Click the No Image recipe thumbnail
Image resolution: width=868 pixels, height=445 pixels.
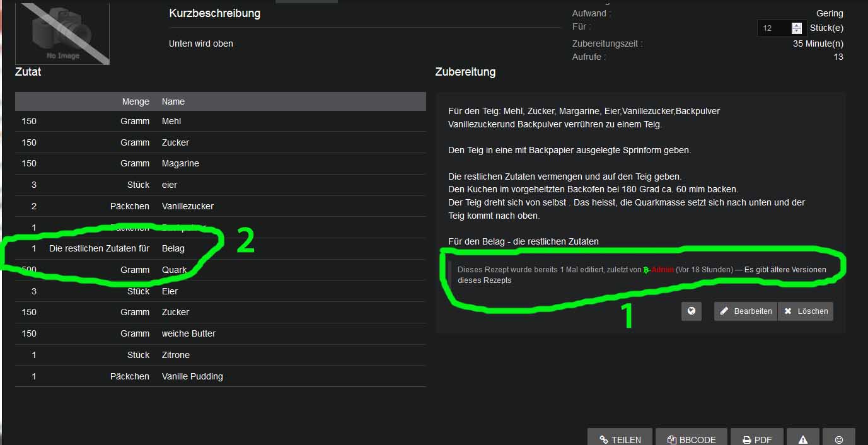coord(62,34)
